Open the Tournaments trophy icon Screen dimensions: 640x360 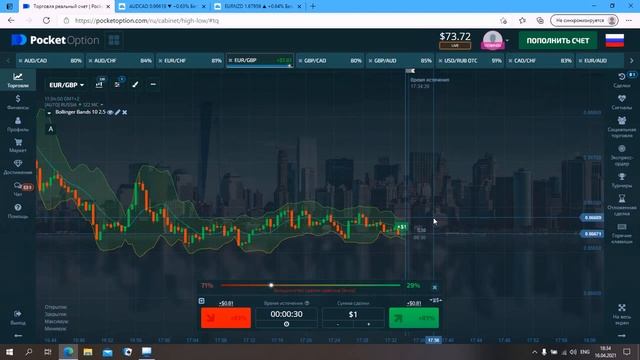click(622, 180)
